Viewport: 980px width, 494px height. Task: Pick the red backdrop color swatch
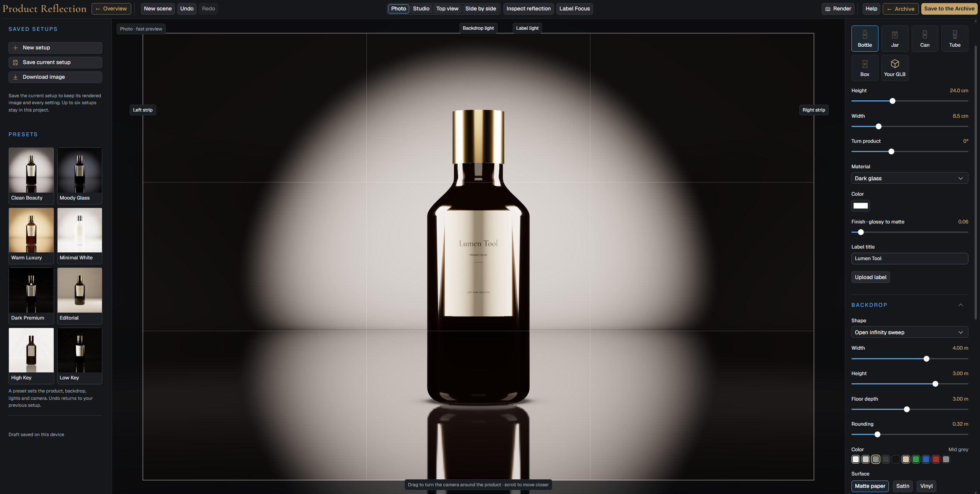tap(936, 460)
